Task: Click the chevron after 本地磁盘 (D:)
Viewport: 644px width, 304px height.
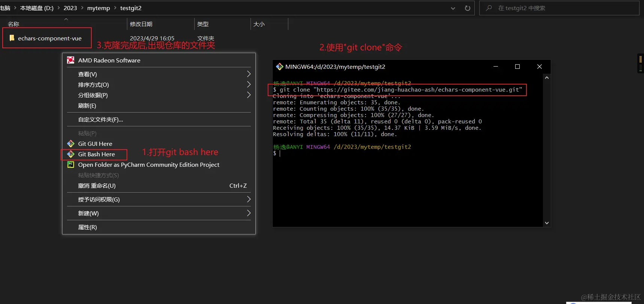Action: 58,8
